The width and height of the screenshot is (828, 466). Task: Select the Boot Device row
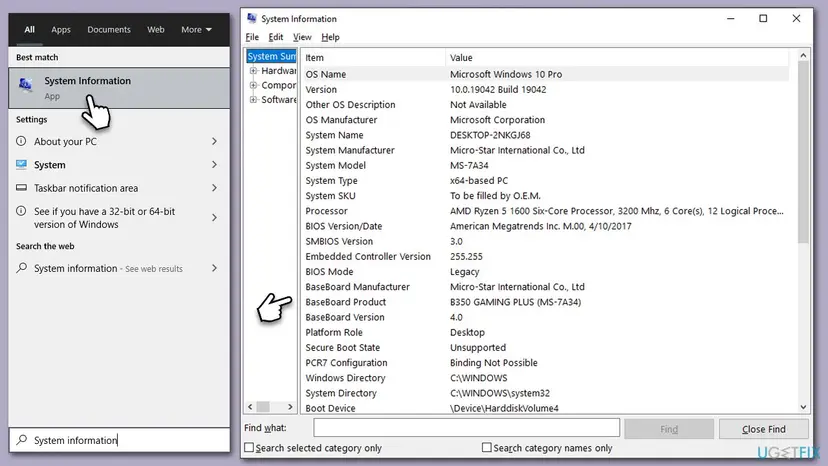pyautogui.click(x=545, y=408)
